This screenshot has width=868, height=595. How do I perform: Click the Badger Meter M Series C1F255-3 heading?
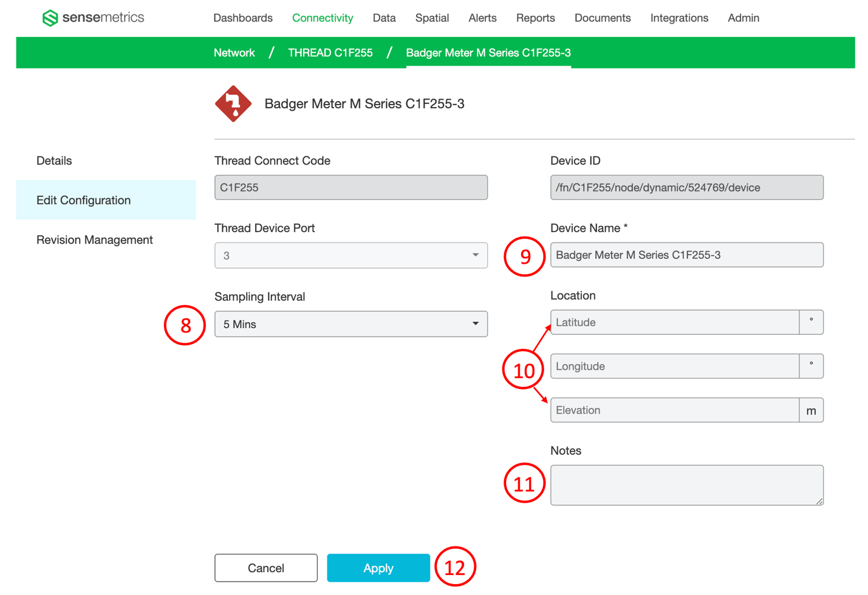(x=364, y=104)
